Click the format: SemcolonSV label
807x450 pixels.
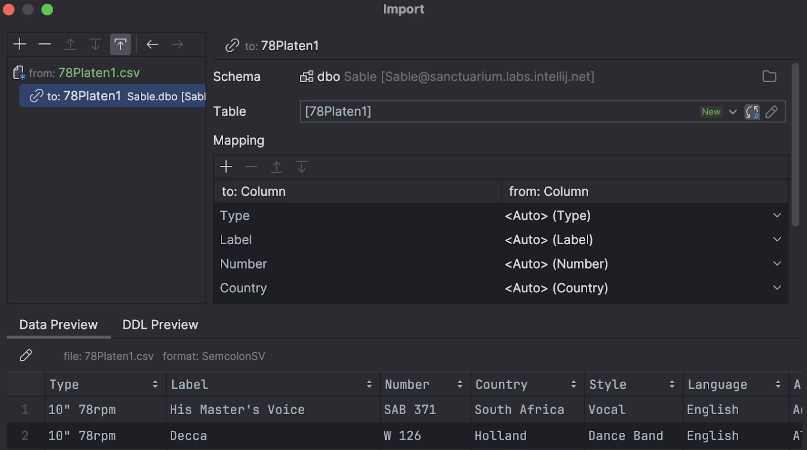214,356
